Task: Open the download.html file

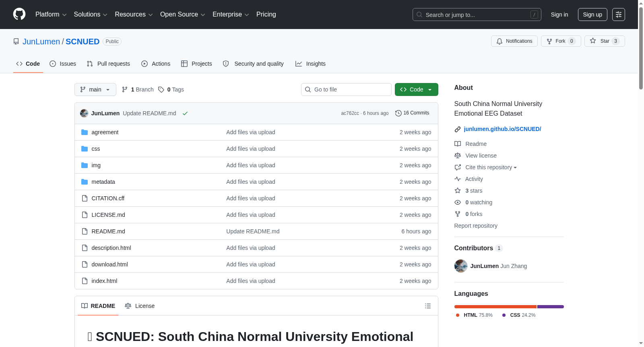Action: click(x=109, y=264)
